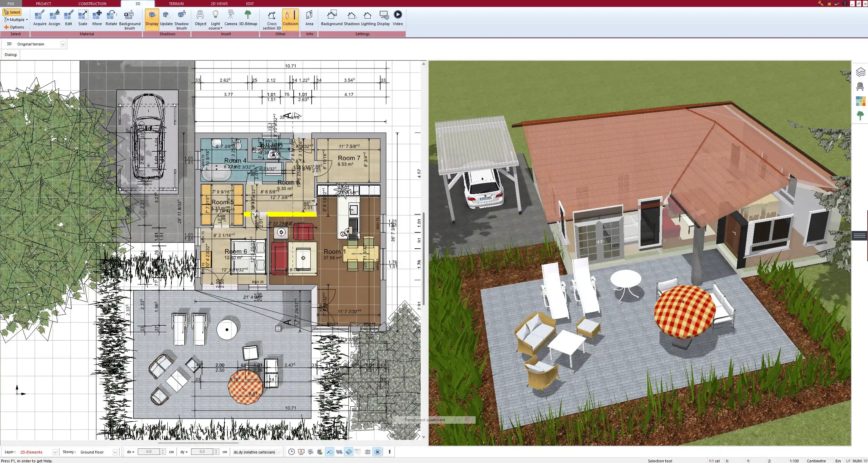The width and height of the screenshot is (868, 463).
Task: Switch to the EDIT tab
Action: pos(250,4)
